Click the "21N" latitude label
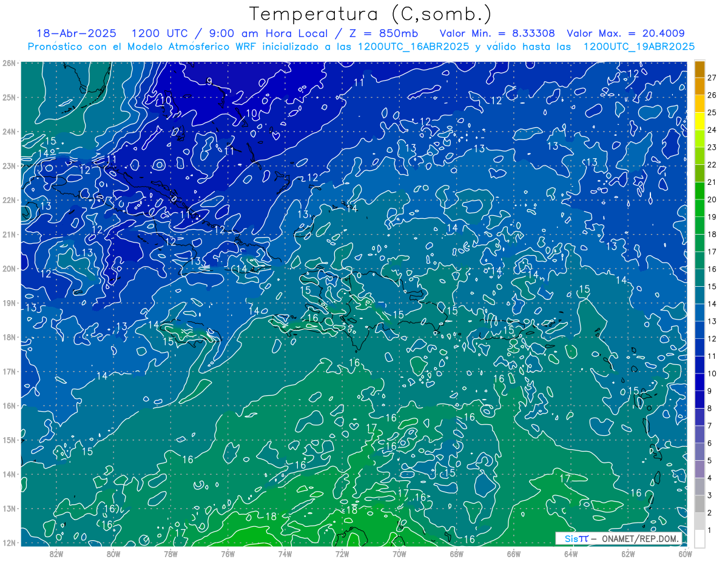The image size is (728, 562). (x=9, y=234)
